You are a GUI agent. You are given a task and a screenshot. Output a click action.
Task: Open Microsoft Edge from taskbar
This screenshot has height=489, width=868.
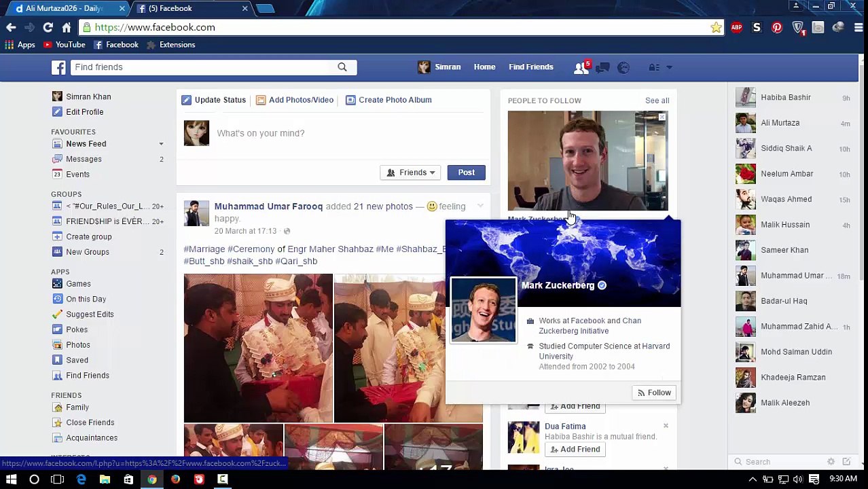pyautogui.click(x=81, y=479)
